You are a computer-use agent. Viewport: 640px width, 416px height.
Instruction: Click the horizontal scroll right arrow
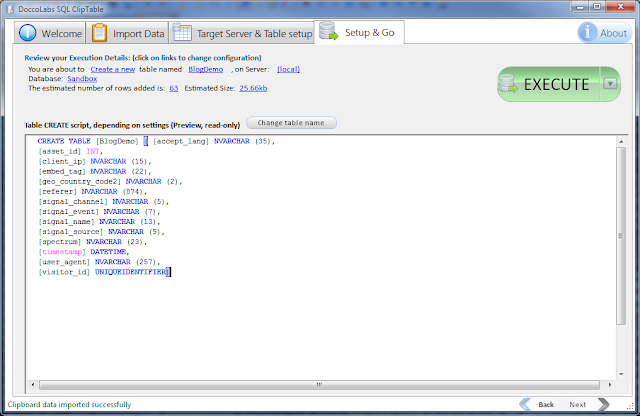point(610,385)
